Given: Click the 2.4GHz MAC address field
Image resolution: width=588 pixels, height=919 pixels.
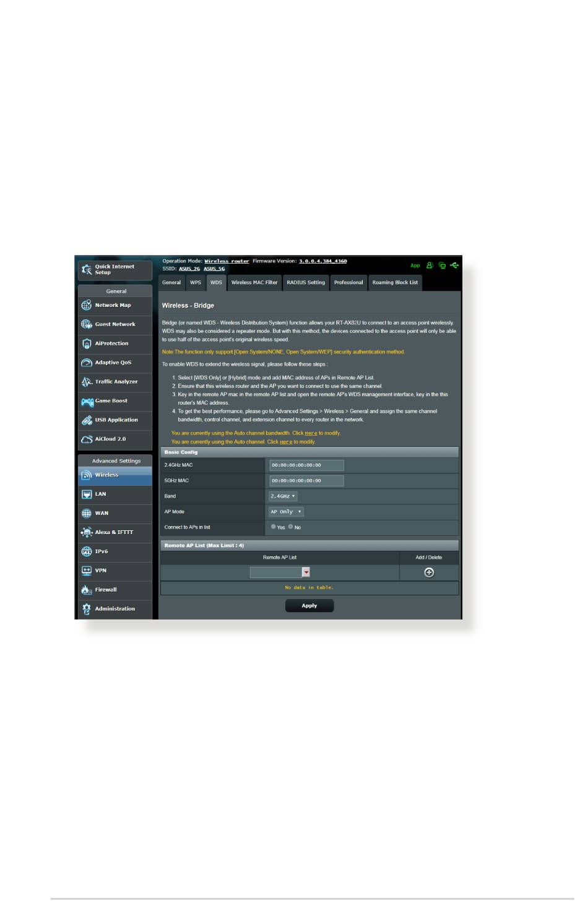Looking at the screenshot, I should click(x=306, y=465).
